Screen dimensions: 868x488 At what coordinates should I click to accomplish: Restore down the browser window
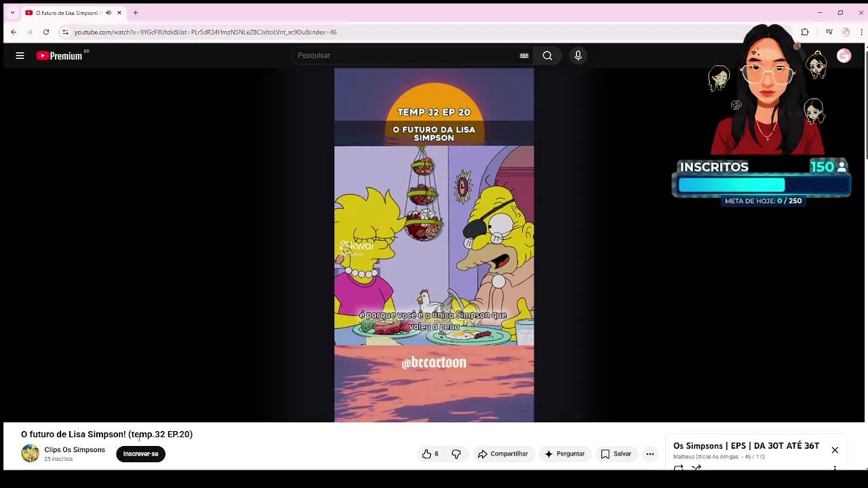(840, 13)
